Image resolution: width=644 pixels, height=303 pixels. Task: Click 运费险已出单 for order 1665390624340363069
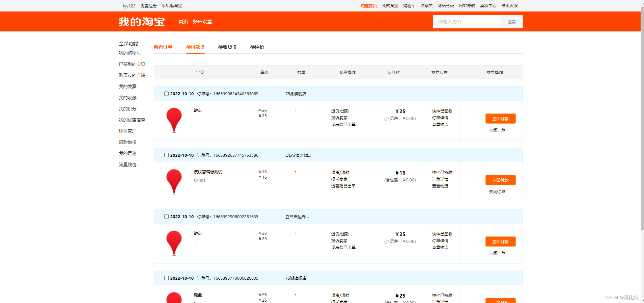(343, 125)
